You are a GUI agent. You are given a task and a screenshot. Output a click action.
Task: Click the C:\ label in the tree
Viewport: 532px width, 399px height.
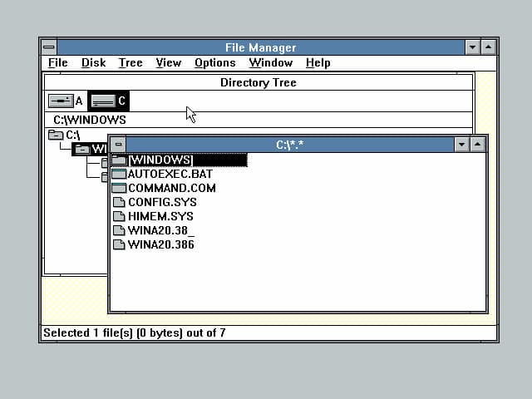tap(72, 135)
